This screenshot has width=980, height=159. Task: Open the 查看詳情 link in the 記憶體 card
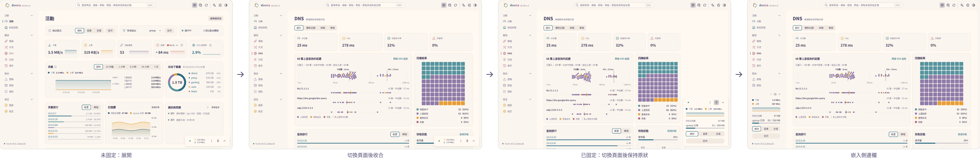tap(155, 107)
